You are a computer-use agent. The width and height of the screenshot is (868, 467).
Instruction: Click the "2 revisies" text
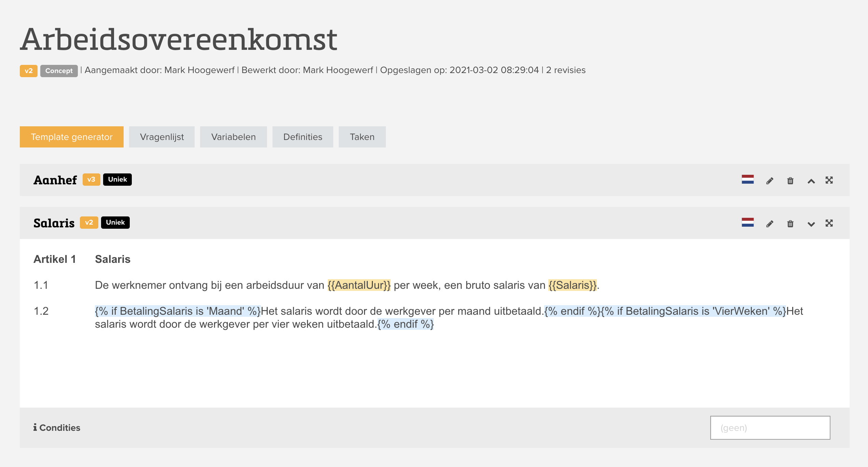[566, 70]
